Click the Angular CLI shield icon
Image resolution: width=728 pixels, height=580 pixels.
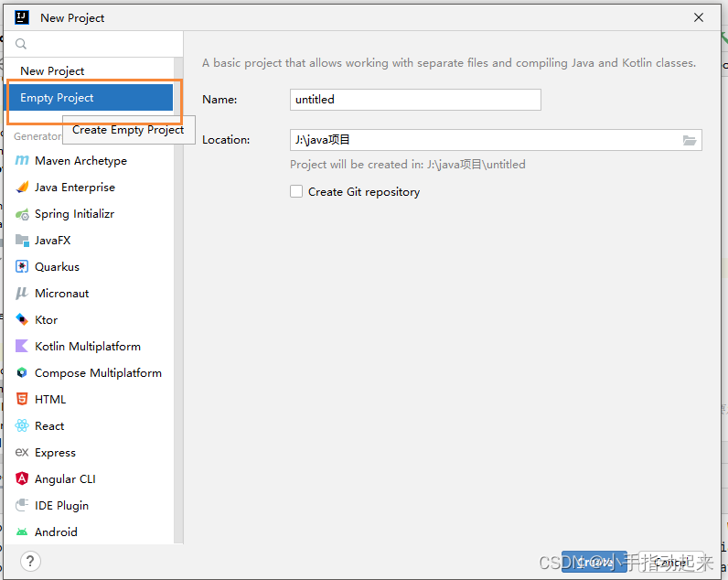point(22,478)
